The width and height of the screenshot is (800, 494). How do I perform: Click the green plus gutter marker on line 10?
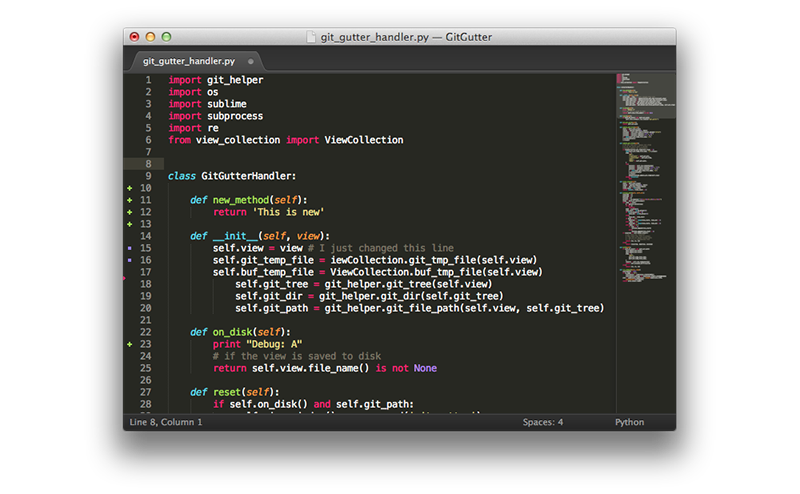(x=130, y=188)
